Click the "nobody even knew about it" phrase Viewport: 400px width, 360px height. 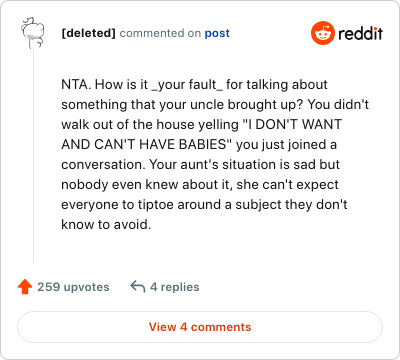pos(146,184)
